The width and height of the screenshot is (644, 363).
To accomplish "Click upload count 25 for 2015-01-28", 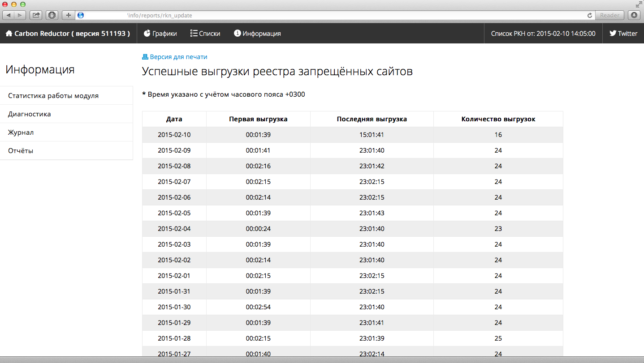I will [x=498, y=338].
